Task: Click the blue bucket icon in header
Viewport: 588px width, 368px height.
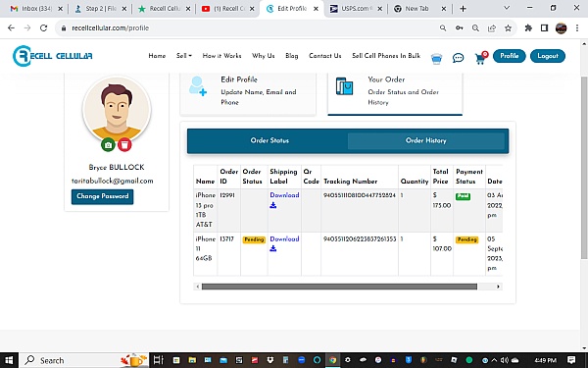Action: point(436,59)
